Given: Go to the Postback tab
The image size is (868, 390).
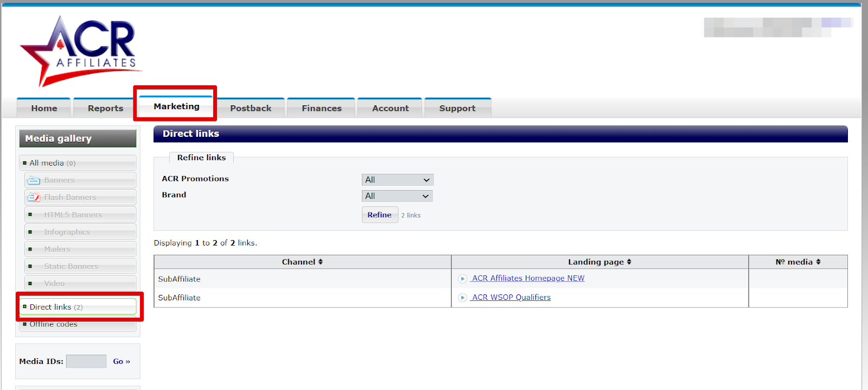Looking at the screenshot, I should (x=250, y=108).
